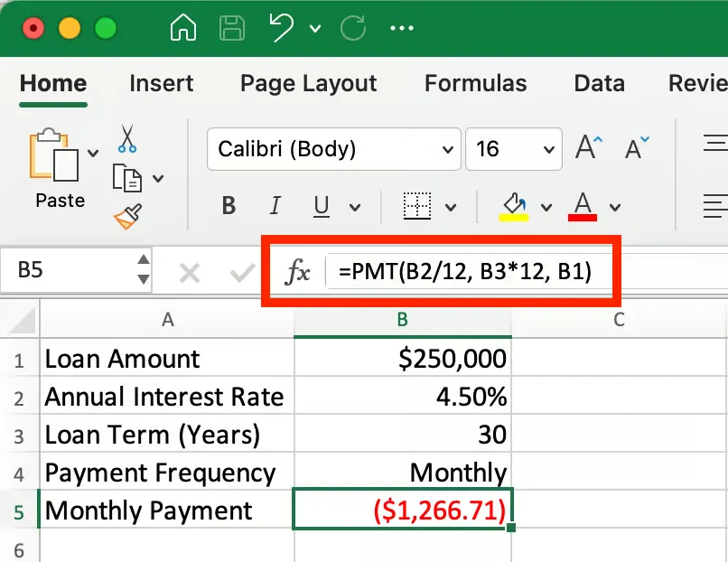Open the Calibri (Body) font dropdown
Viewport: 728px width, 562px height.
(333, 148)
